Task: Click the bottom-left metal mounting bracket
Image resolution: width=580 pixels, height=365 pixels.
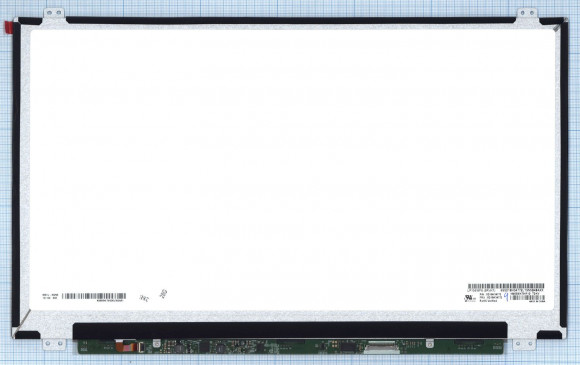Action: click(54, 345)
